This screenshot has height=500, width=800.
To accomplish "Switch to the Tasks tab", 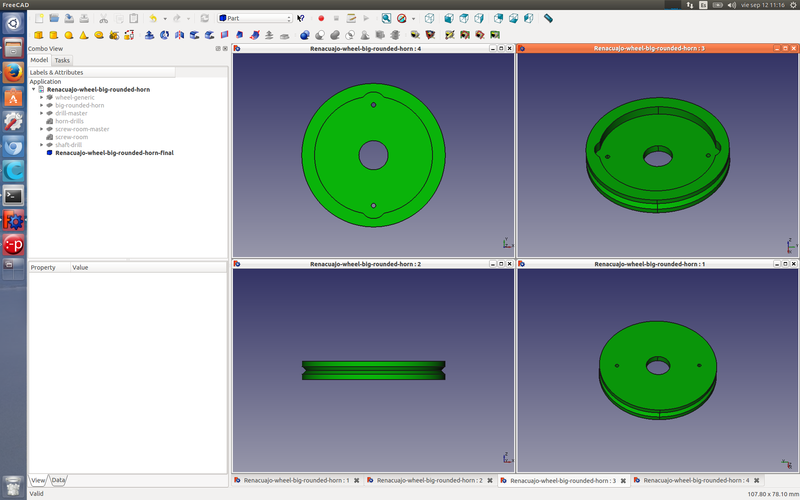I will tap(62, 60).
